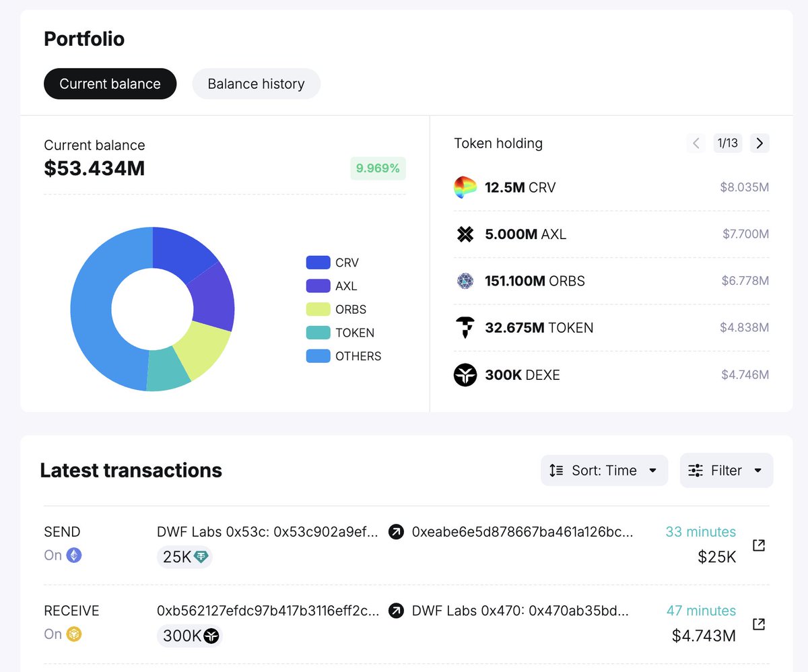The height and width of the screenshot is (672, 808).
Task: Switch to the Balance history tab
Action: click(x=256, y=83)
